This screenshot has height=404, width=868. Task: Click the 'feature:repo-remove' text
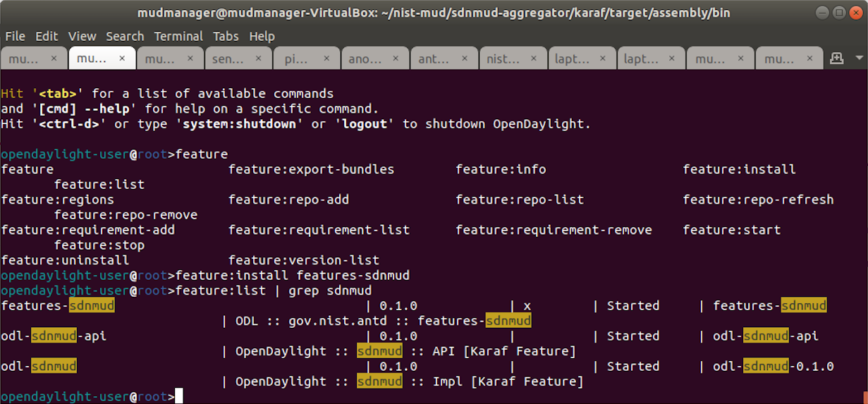(x=126, y=214)
